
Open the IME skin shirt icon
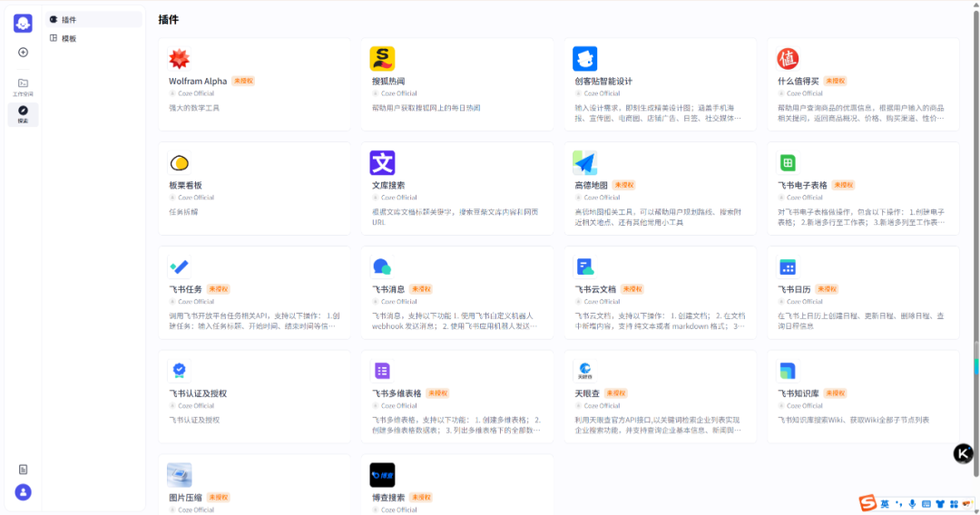tap(940, 504)
